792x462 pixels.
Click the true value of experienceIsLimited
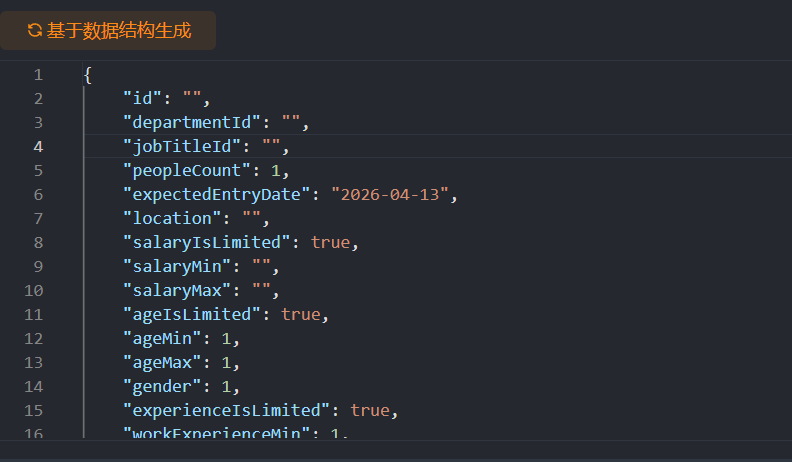370,410
